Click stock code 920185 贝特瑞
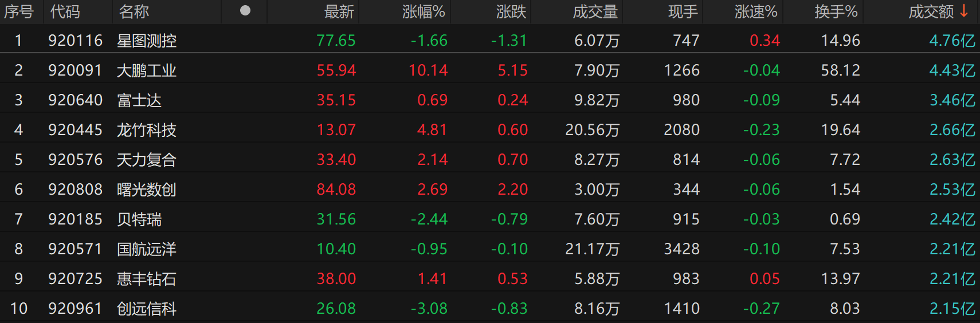The width and height of the screenshot is (980, 323). coord(75,219)
